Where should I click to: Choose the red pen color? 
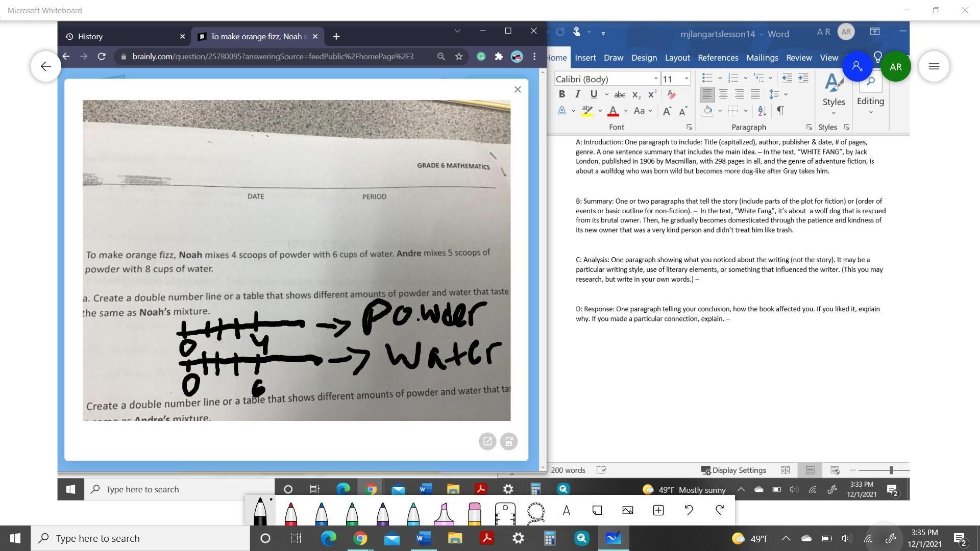[x=290, y=513]
